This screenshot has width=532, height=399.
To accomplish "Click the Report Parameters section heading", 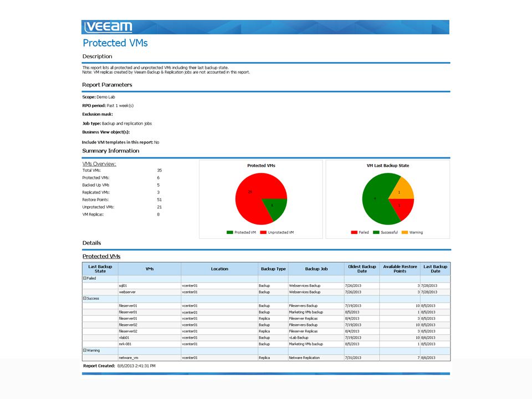I will 107,85.
